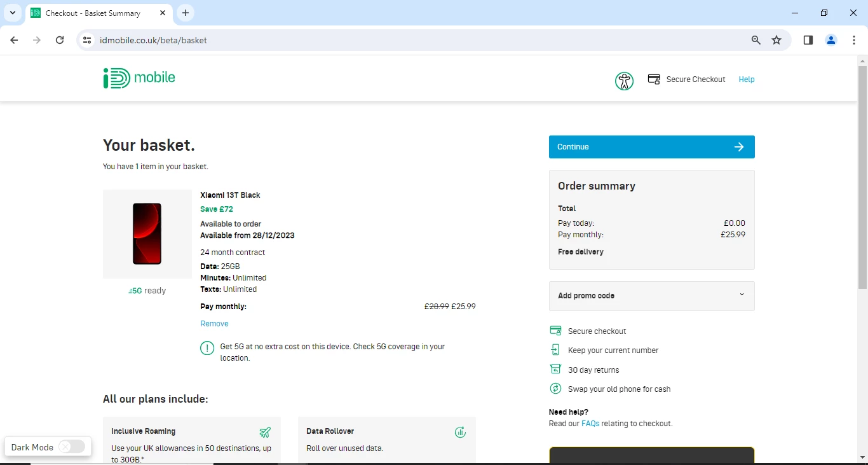Click the 'Pay monthly' £25.99 in order summary
Image resolution: width=868 pixels, height=465 pixels.
pyautogui.click(x=733, y=235)
